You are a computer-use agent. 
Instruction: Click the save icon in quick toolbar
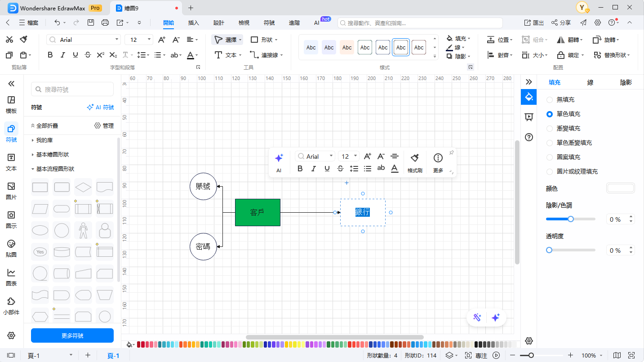tap(91, 22)
